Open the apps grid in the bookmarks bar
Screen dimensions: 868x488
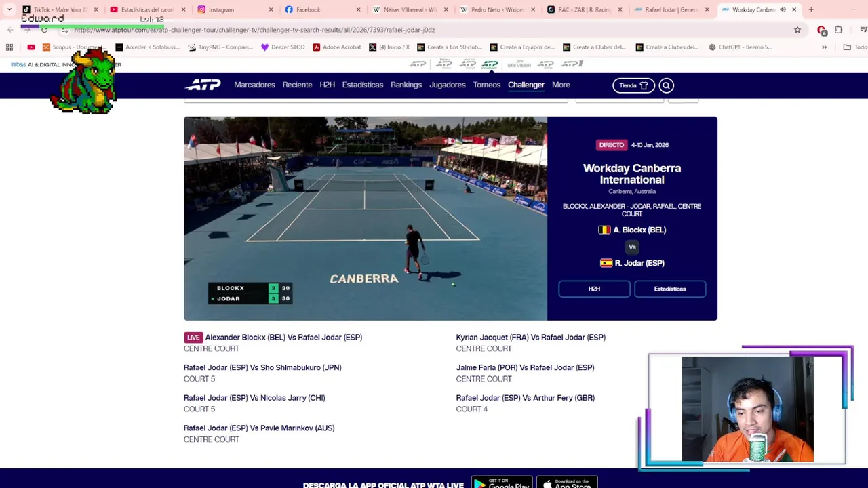tap(9, 47)
